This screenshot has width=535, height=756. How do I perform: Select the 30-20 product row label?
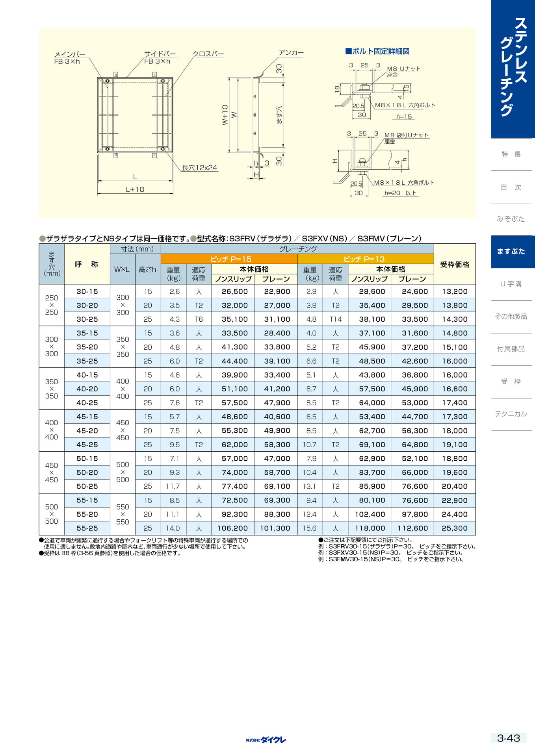pos(87,305)
